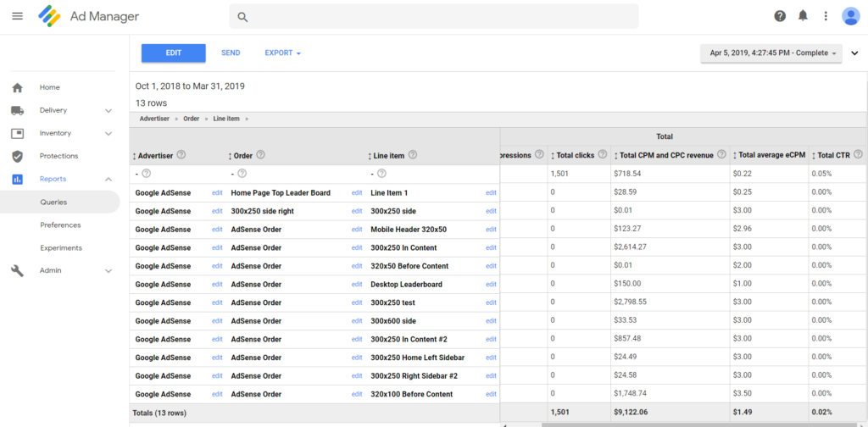Click the Home house icon
This screenshot has height=427, width=868.
click(x=18, y=87)
